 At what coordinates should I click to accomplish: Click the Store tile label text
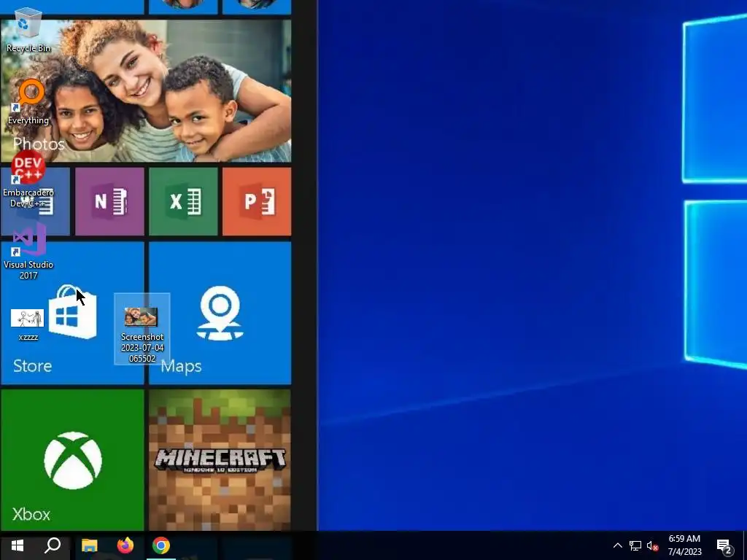[x=32, y=366]
